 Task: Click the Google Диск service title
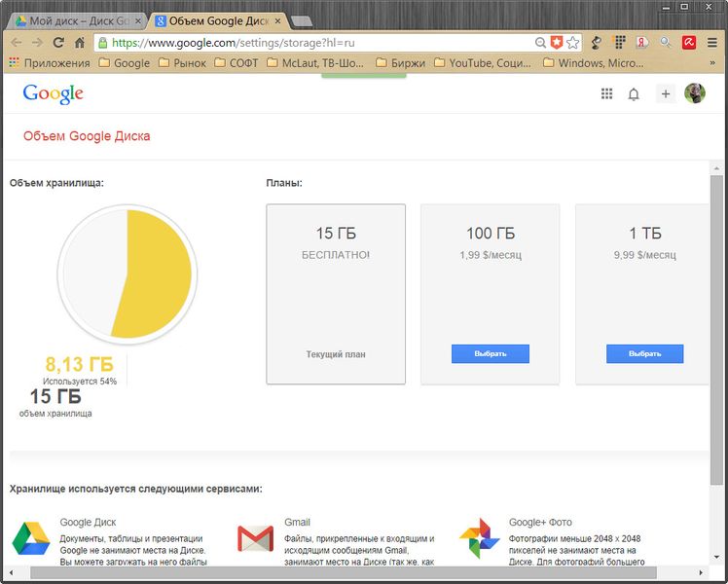coord(88,523)
